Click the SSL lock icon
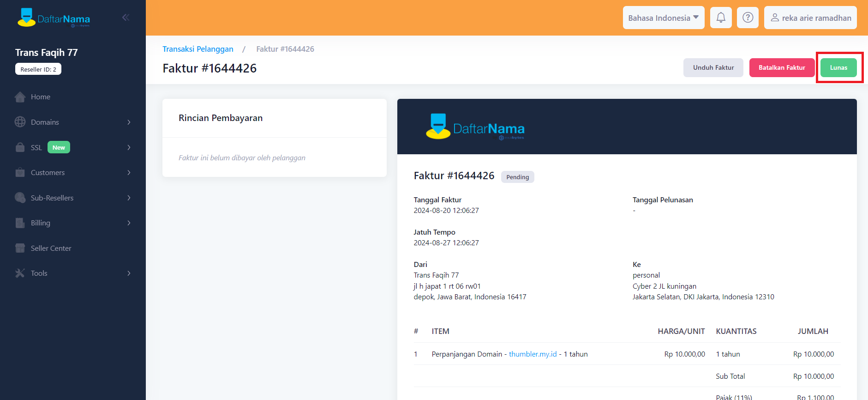 (x=20, y=147)
